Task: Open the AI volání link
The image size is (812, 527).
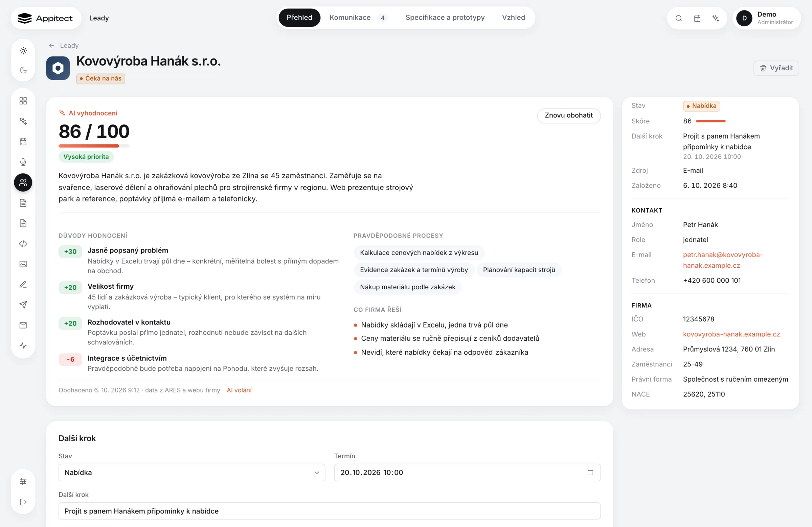Action: pos(239,390)
